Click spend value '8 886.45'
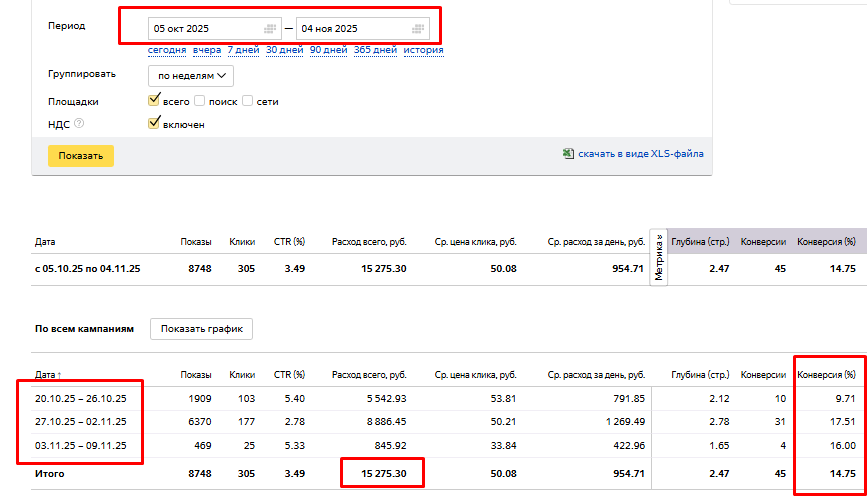The image size is (867, 503). [x=387, y=422]
